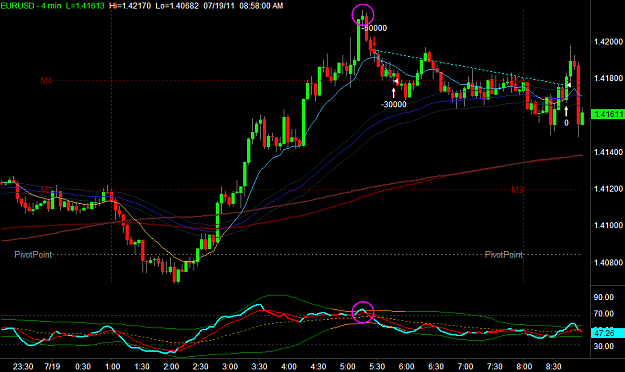
Task: Click the 5:00 time axis label
Action: point(348,366)
